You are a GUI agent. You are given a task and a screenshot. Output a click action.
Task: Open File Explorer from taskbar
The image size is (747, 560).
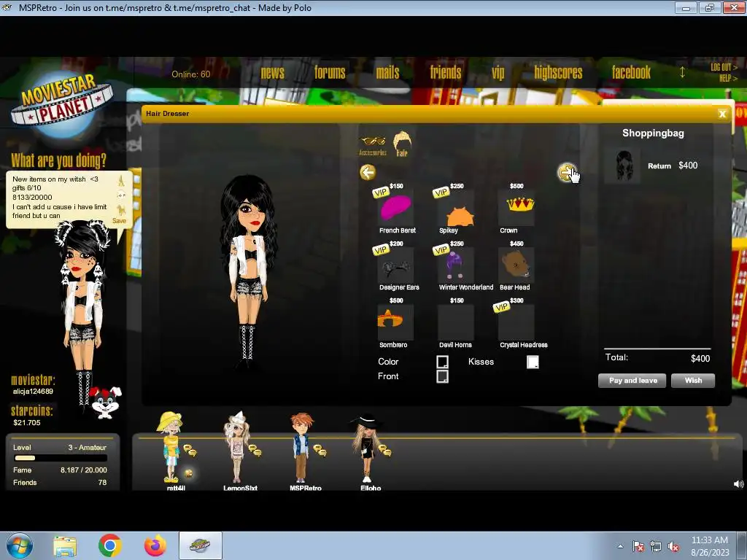click(x=65, y=546)
